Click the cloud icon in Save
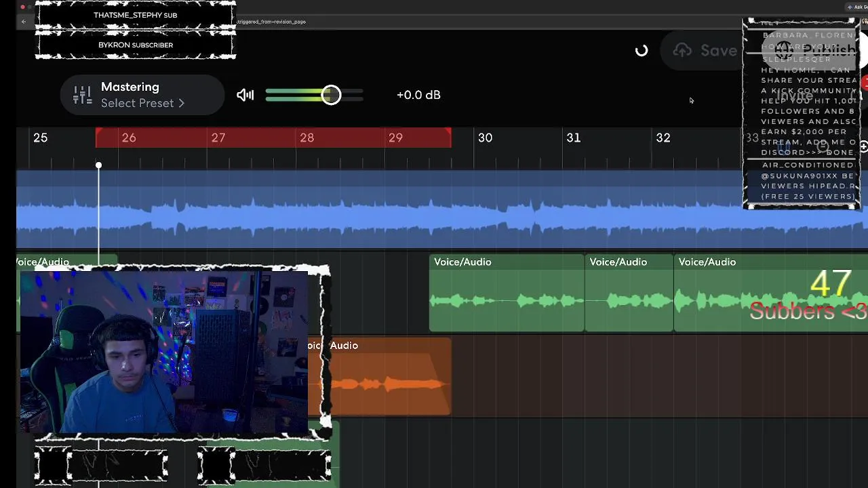Viewport: 868px width, 488px height. coord(682,50)
